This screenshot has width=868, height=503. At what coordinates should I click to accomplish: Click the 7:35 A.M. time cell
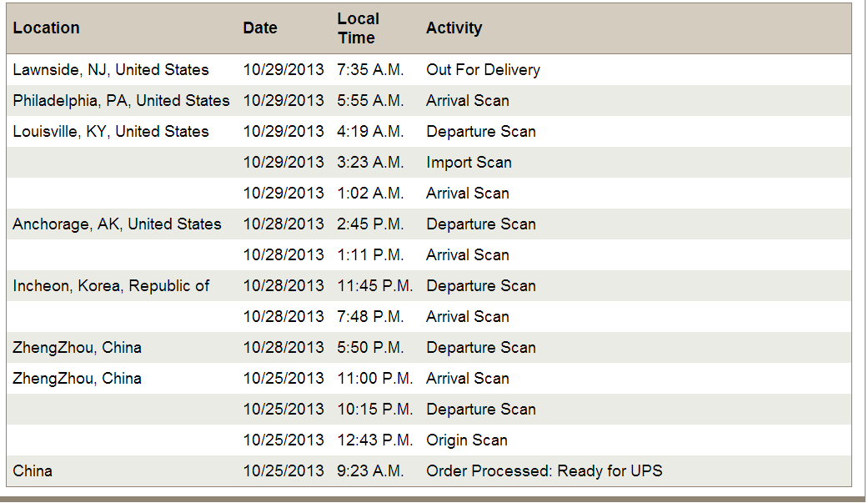(x=370, y=70)
